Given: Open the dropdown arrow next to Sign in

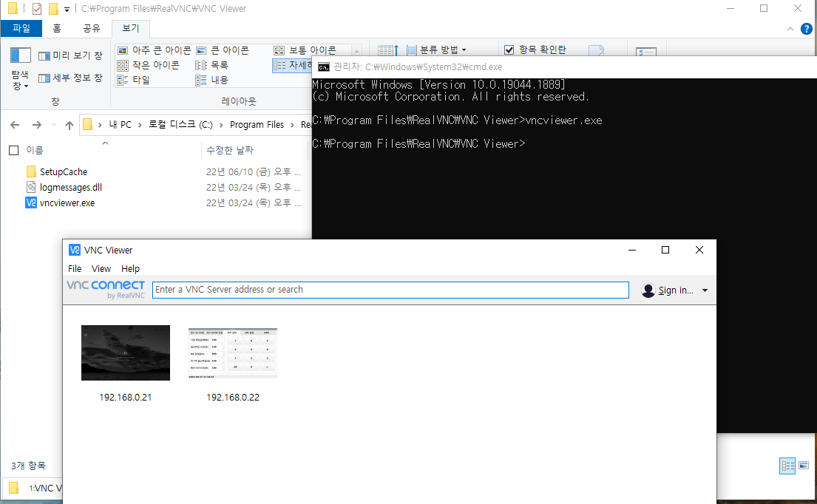Looking at the screenshot, I should 705,290.
